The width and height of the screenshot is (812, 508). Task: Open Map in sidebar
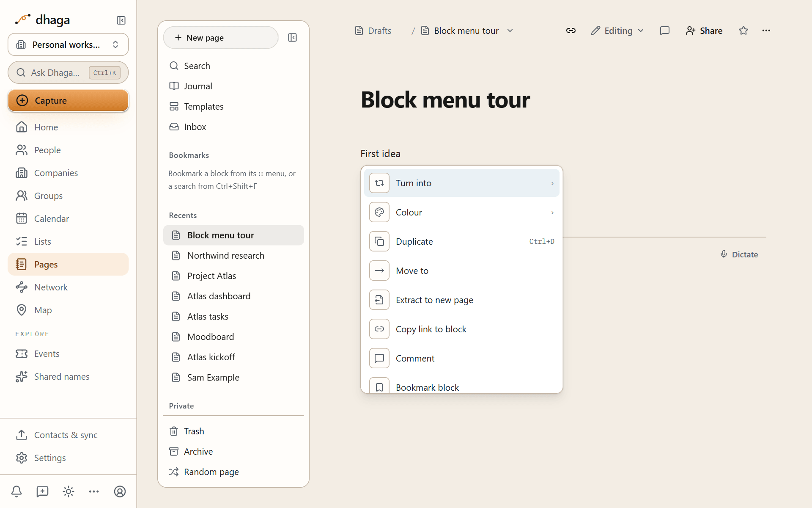pos(68,310)
